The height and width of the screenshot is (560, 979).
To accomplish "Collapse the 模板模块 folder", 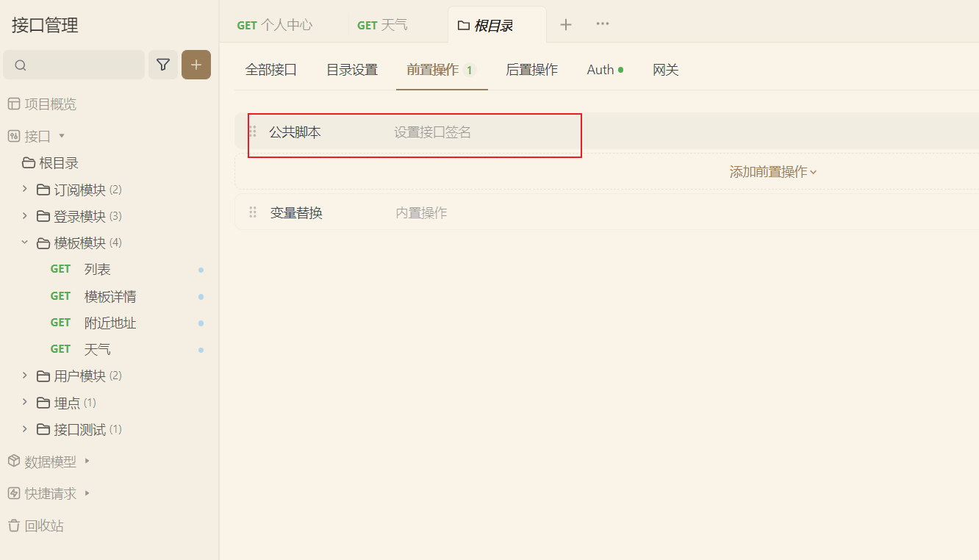I will coord(25,243).
